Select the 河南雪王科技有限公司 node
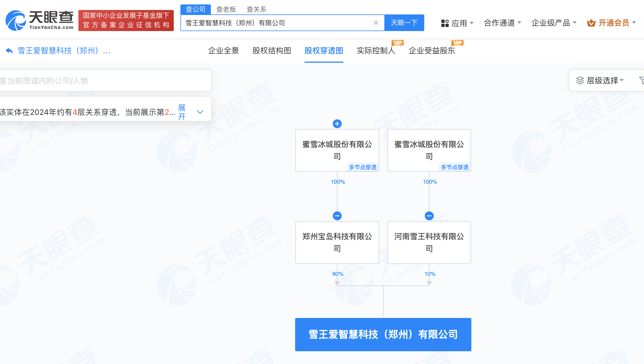Screen dimensions: 644x364 click(429, 242)
